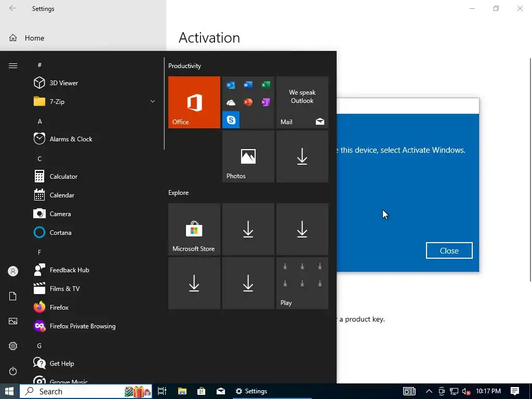Screen dimensions: 532x399
Task: Open the Microsoft Store tile
Action: (194, 229)
